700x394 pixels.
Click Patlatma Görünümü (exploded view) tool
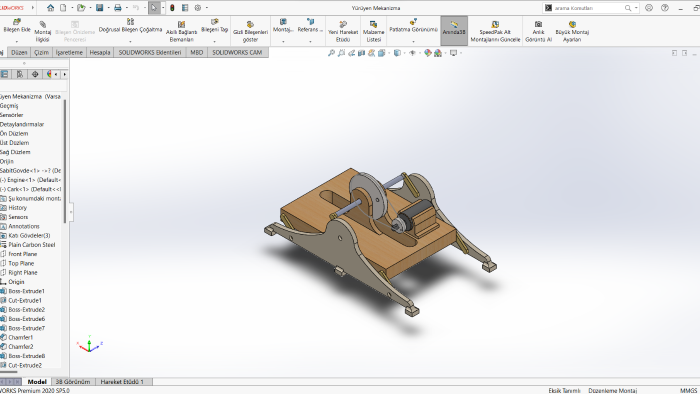tap(413, 25)
